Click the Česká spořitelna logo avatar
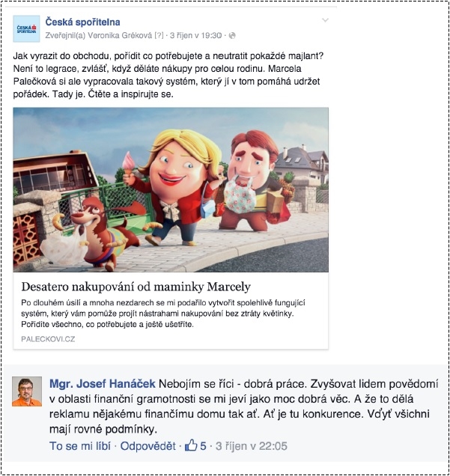This screenshot has width=450, height=476. 26,28
